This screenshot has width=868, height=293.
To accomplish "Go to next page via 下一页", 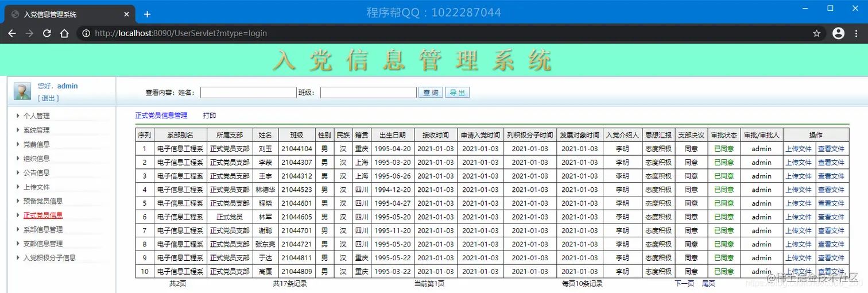I will pos(684,283).
